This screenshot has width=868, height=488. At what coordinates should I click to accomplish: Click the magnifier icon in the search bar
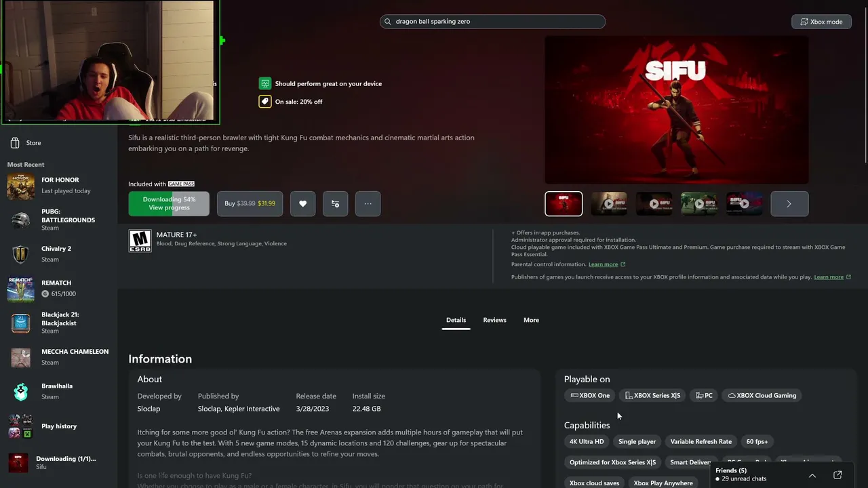point(388,22)
